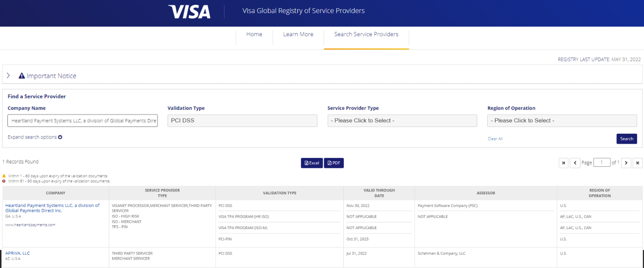The height and width of the screenshot is (268, 644).
Task: Go to the next results page
Action: tap(626, 163)
